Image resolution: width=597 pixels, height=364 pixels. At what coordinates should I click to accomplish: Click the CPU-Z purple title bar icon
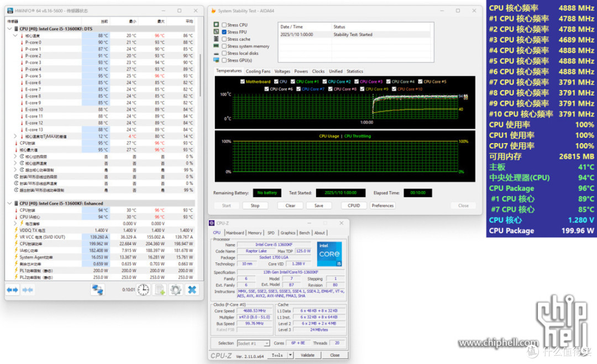tap(212, 223)
